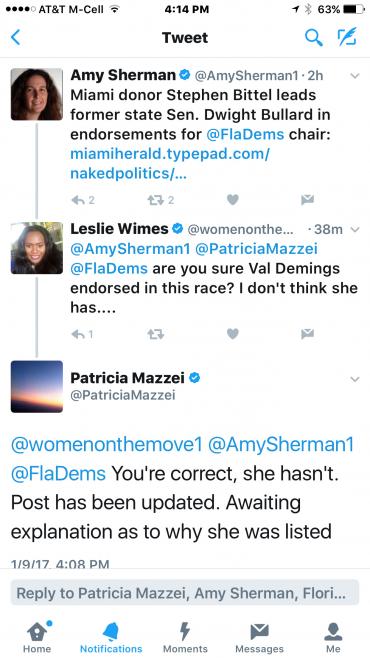This screenshot has height=658, width=370.
Task: Like Leslie Wimes' tweet with heart
Action: tap(233, 334)
